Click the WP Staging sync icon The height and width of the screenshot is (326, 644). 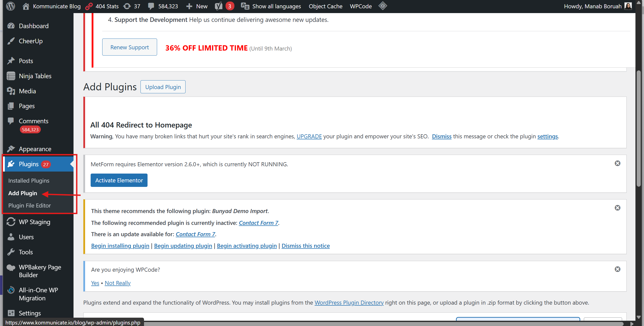coord(11,222)
